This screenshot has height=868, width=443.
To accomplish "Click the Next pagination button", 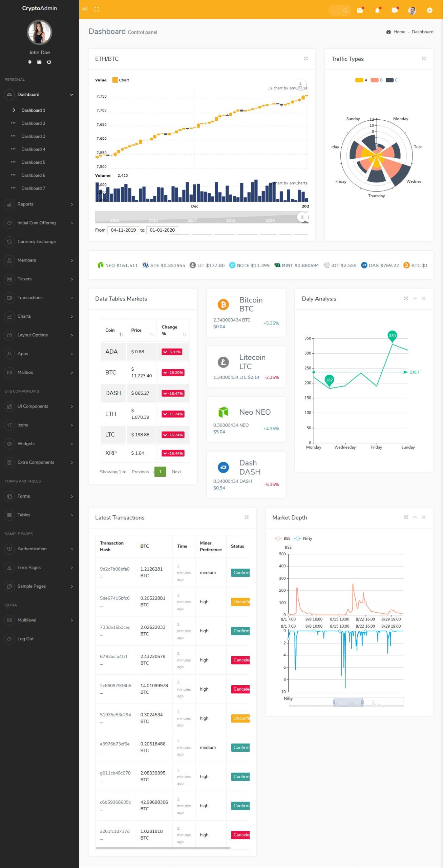I will pos(176,472).
